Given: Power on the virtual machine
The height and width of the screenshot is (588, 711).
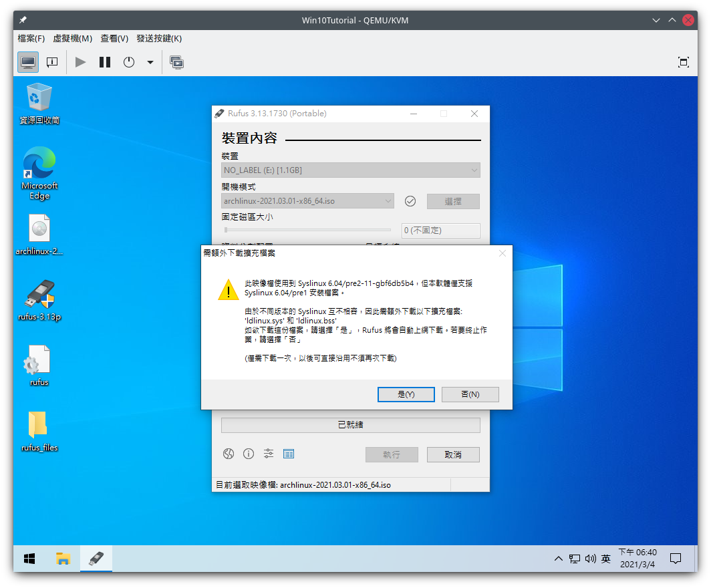Looking at the screenshot, I should (80, 62).
